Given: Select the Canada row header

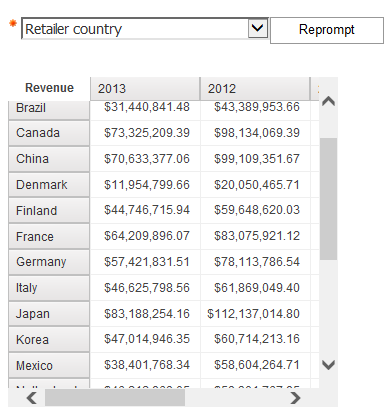Looking at the screenshot, I should coord(49,133).
